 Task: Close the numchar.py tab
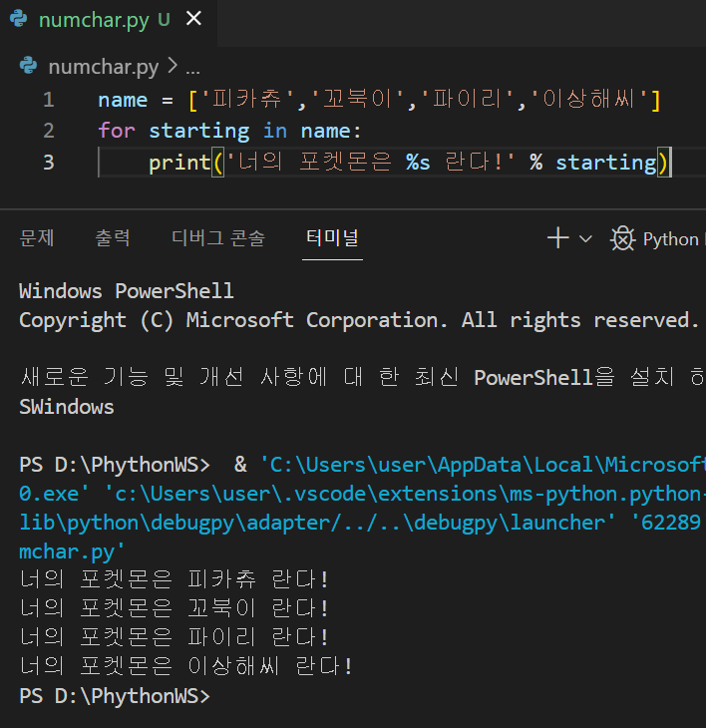click(x=193, y=19)
